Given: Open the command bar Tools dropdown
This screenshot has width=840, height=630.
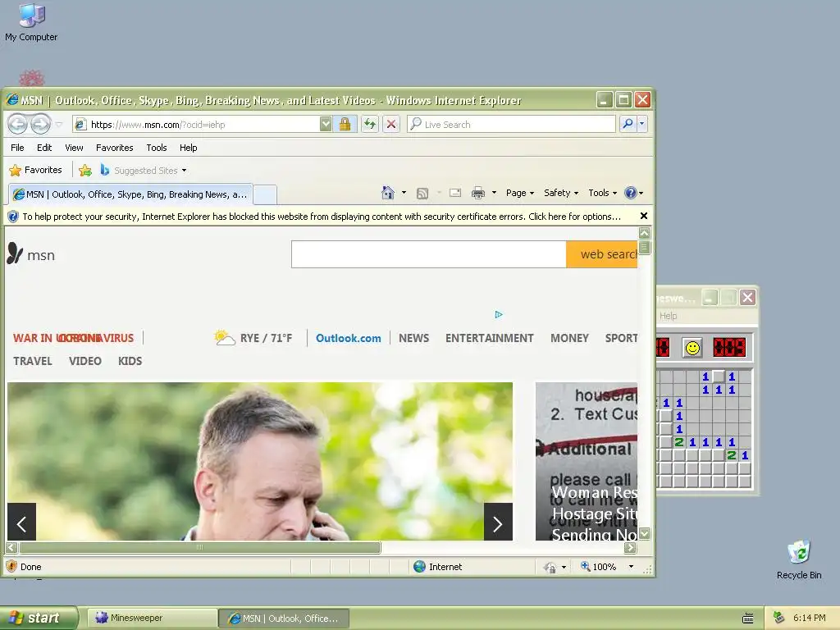Looking at the screenshot, I should pyautogui.click(x=602, y=193).
